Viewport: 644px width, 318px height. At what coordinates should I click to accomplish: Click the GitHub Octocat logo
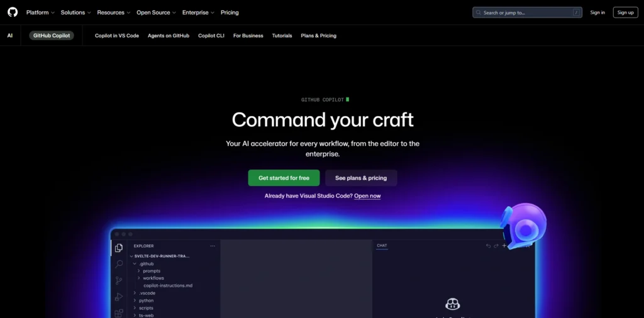13,13
